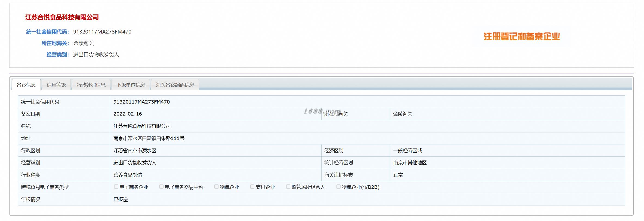644x221 pixels.
Task: Click the 名称 row label
Action: pyautogui.click(x=26, y=126)
